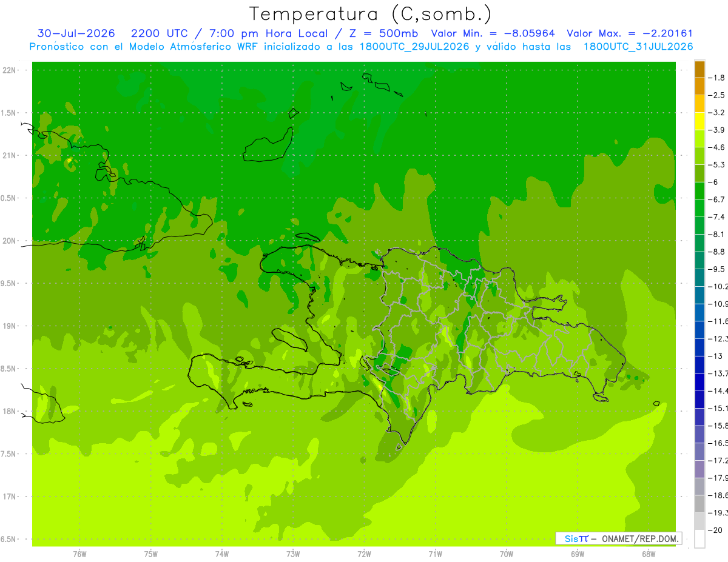Pick the green swatch between -6 and -6.7
The image size is (728, 562).
pos(699,190)
